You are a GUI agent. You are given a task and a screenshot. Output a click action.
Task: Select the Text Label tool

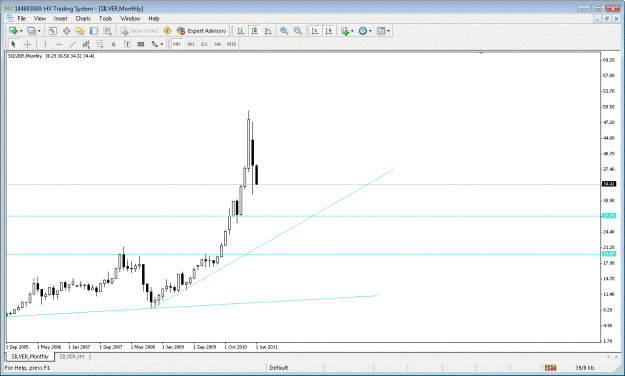[127, 44]
